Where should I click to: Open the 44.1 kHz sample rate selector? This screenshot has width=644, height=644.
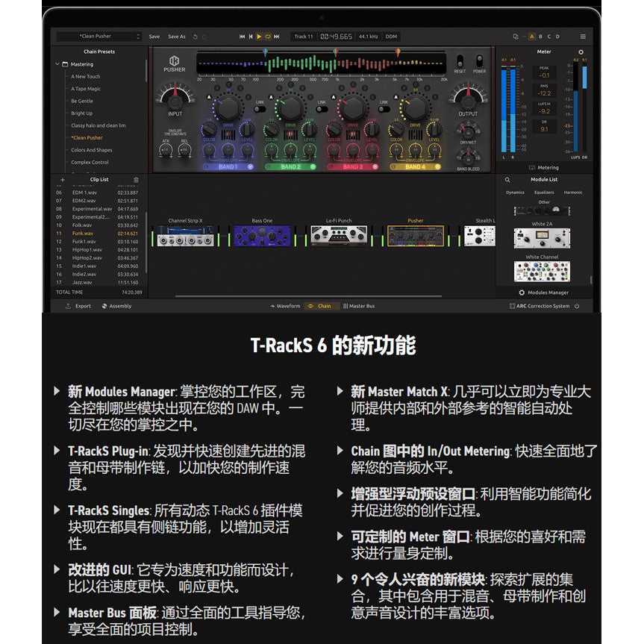369,37
